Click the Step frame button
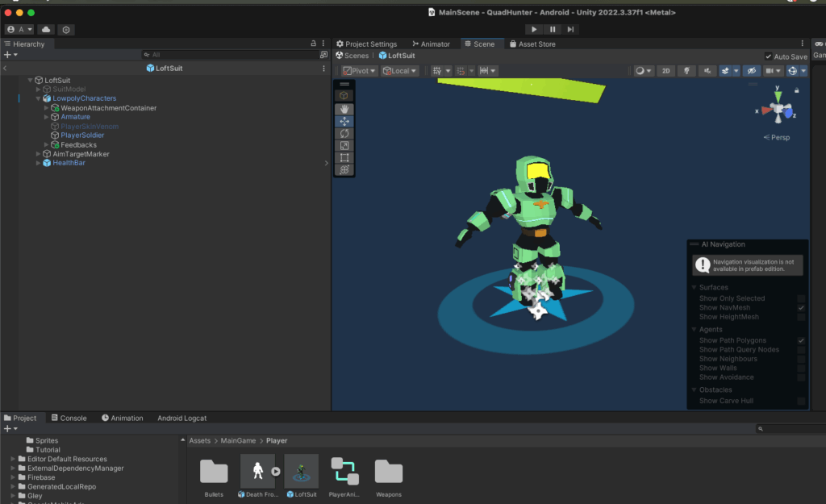Viewport: 826px width, 504px height. coord(570,30)
